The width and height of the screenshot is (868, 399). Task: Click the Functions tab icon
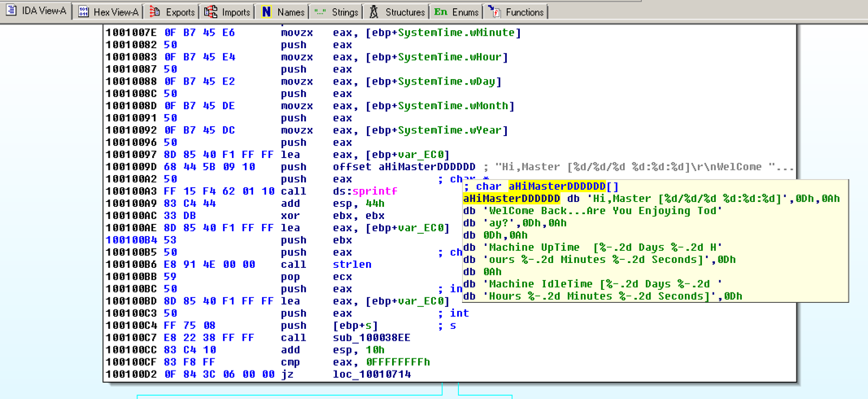point(494,11)
